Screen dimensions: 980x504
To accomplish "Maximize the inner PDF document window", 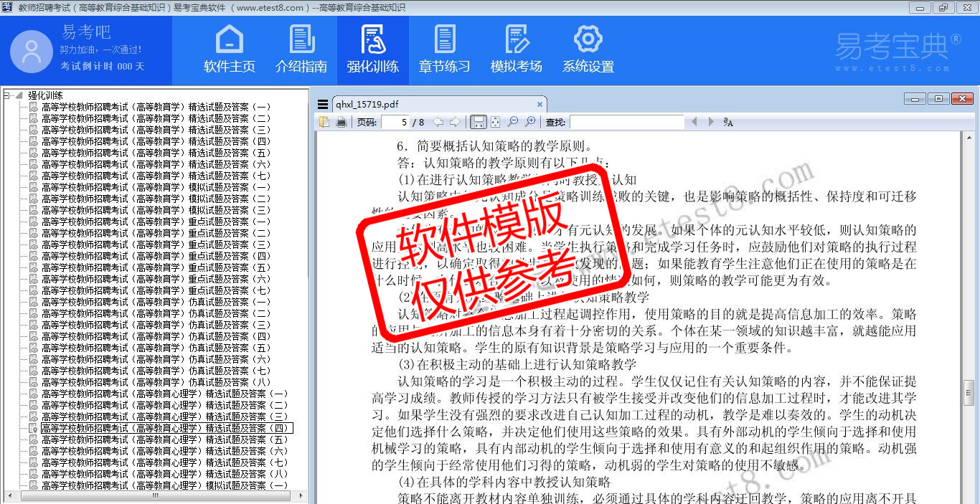I will pos(938,99).
